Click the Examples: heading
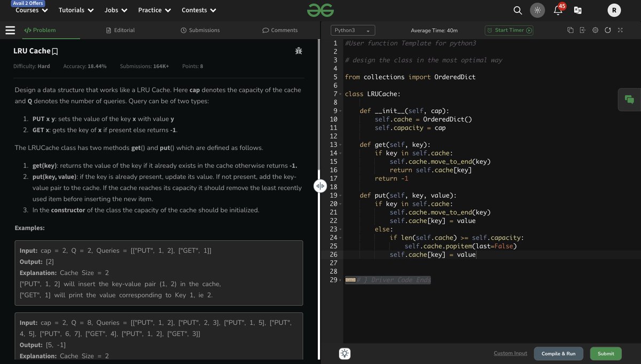The image size is (641, 364). 30,228
